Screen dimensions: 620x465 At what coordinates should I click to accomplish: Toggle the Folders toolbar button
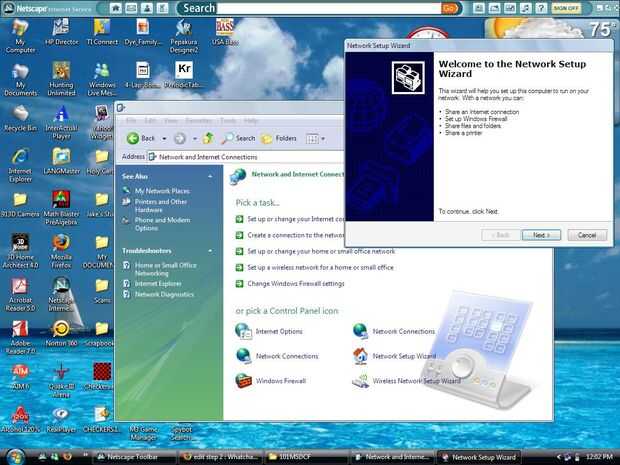click(x=279, y=138)
